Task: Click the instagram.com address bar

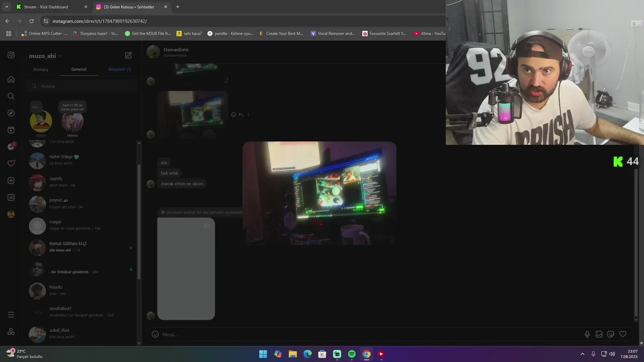Action: (x=242, y=21)
